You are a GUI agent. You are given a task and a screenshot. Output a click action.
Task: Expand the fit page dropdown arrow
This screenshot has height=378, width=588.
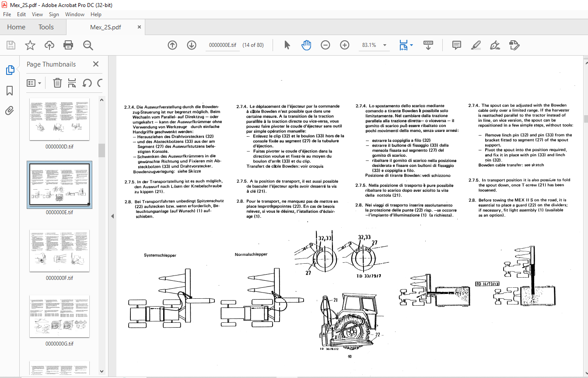click(412, 45)
